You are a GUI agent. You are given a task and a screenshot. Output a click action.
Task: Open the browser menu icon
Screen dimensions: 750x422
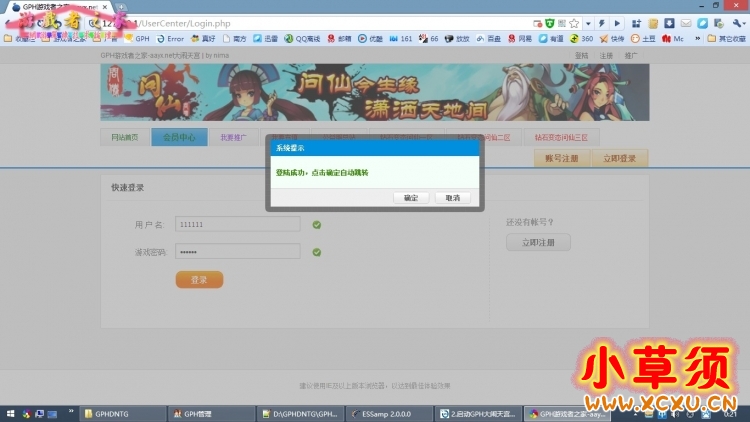[738, 23]
